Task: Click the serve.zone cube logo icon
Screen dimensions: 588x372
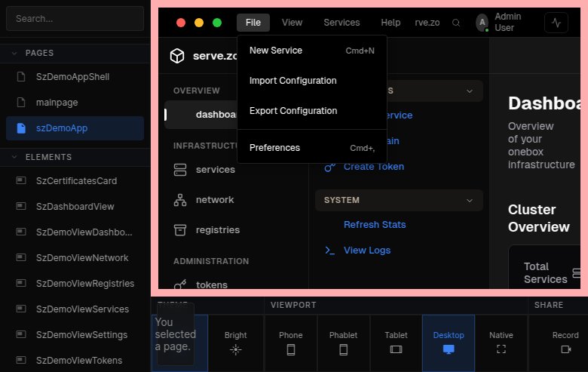Action: click(177, 57)
